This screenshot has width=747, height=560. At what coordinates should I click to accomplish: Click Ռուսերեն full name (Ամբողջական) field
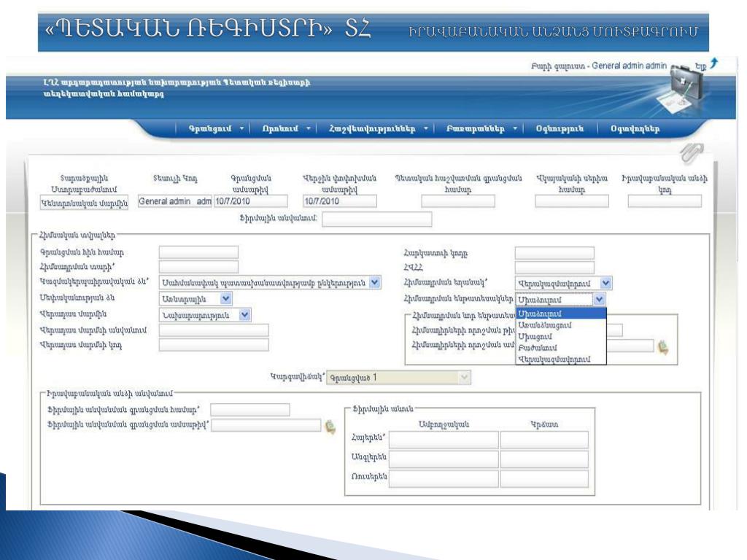pos(444,478)
